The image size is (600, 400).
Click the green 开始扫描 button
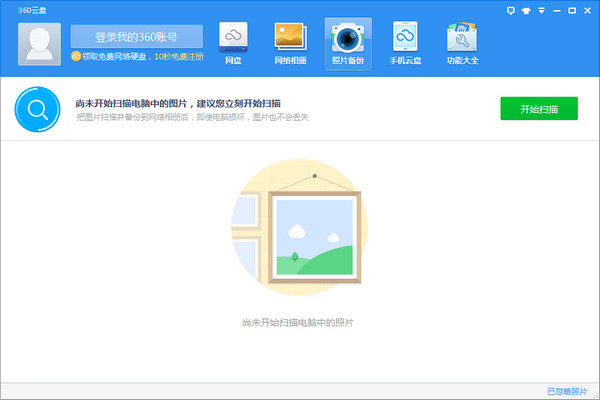539,108
